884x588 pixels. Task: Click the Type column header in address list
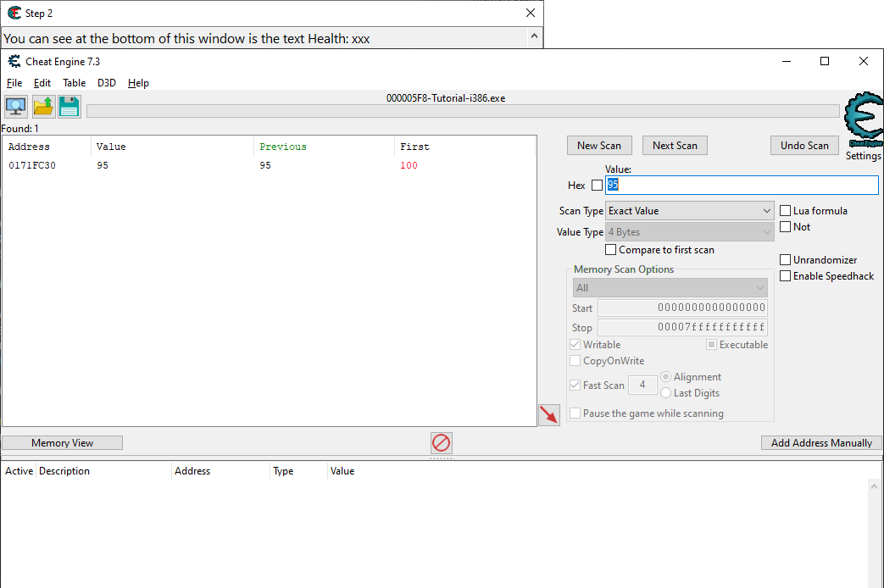pyautogui.click(x=299, y=471)
